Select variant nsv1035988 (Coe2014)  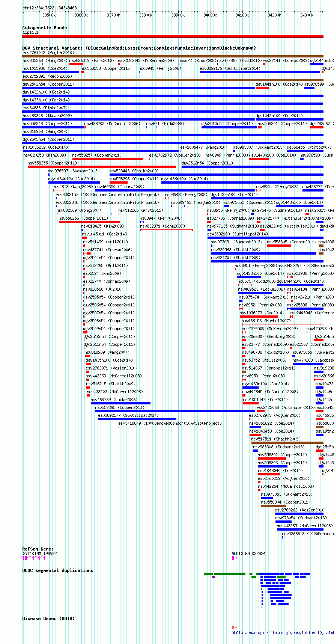[x=45, y=68]
